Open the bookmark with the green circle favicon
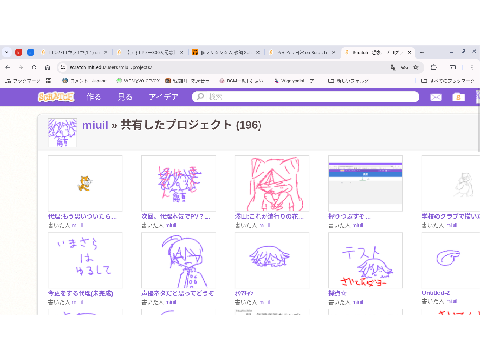The height and width of the screenshot is (360, 480). tap(137, 81)
